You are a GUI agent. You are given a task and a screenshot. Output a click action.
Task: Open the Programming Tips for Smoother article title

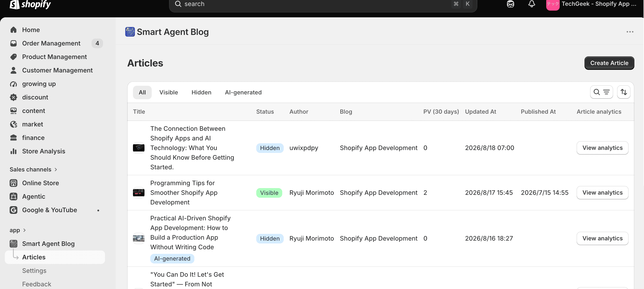184,193
